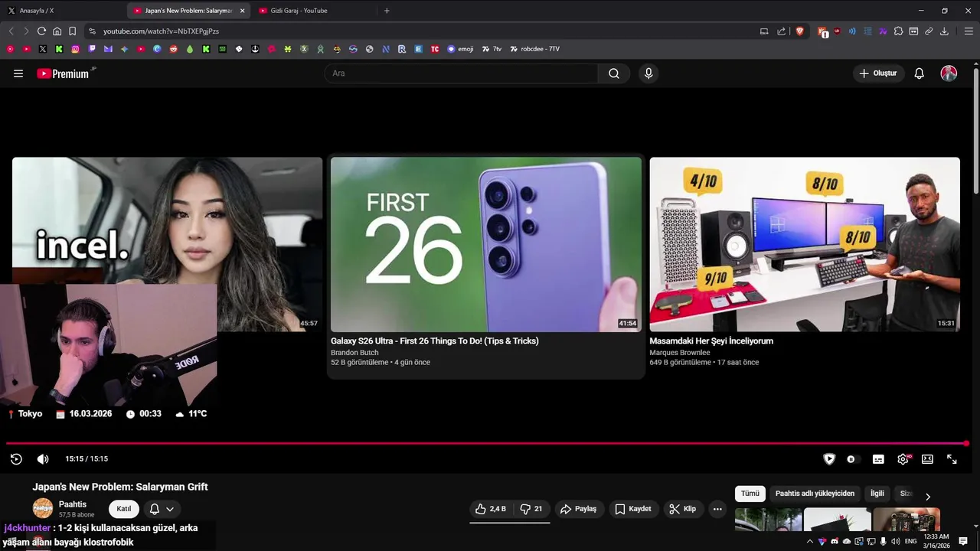Open browser downloads

click(x=944, y=31)
